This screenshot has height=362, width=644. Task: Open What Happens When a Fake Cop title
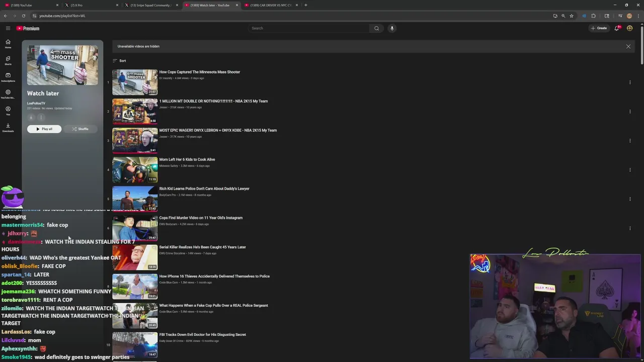tap(214, 305)
